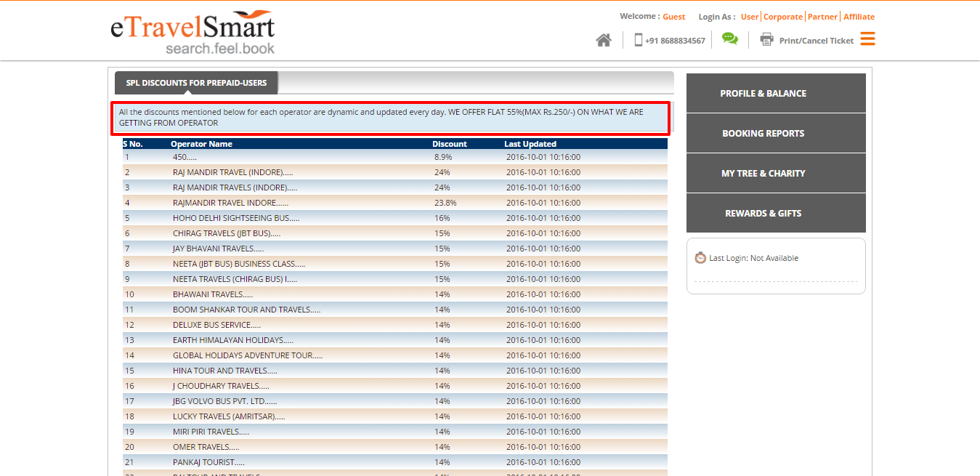
Task: Click the Discount column header
Action: (x=450, y=144)
